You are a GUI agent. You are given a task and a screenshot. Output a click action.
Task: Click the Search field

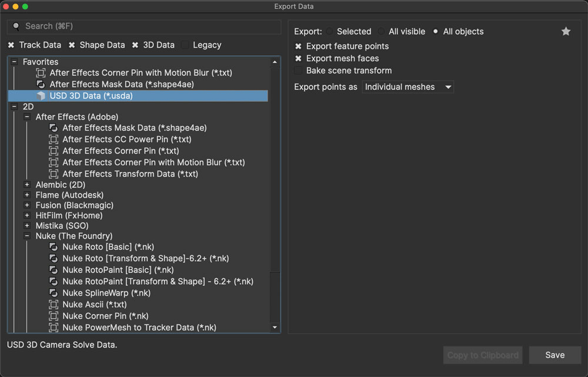144,26
